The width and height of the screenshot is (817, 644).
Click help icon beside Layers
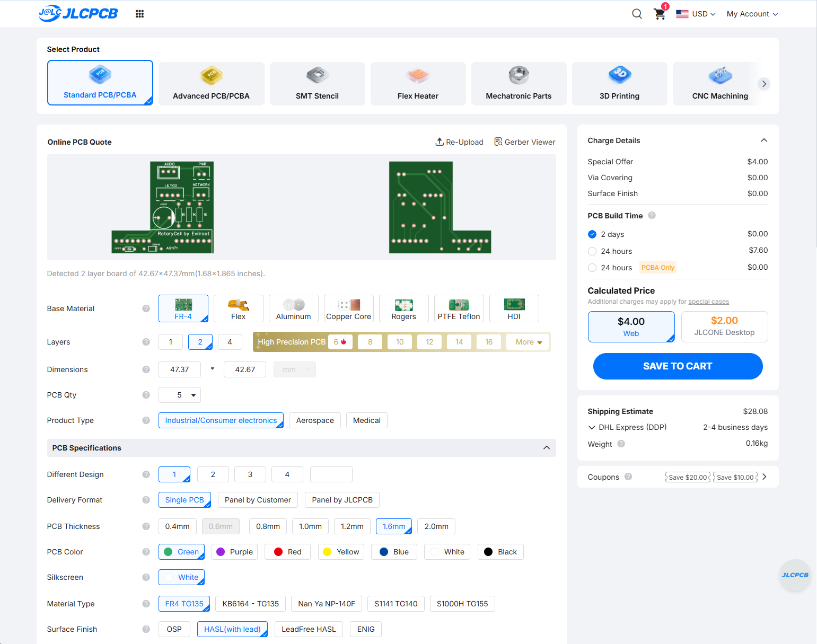coord(146,342)
